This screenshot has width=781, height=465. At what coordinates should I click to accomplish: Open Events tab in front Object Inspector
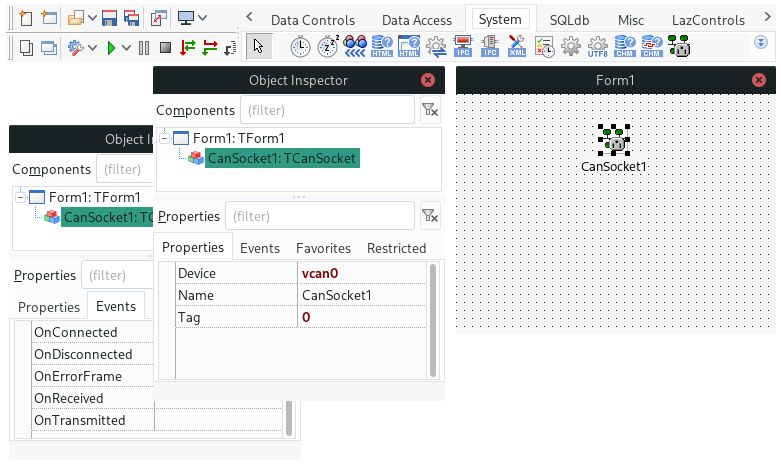pyautogui.click(x=260, y=248)
